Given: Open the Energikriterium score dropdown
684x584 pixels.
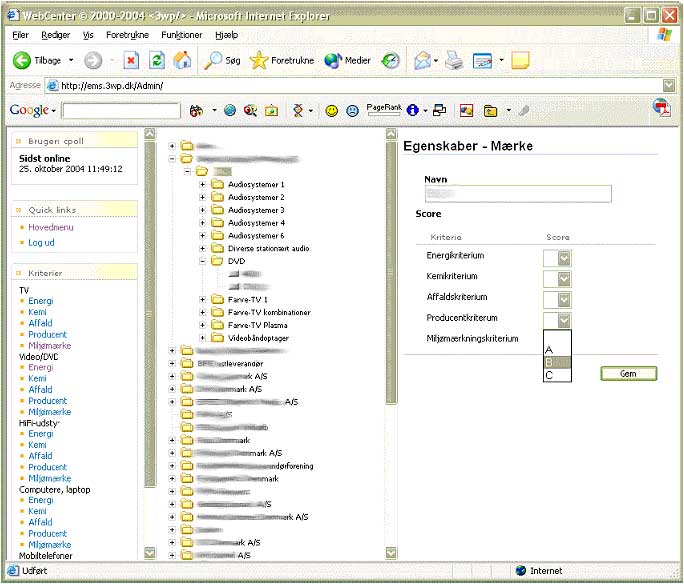Looking at the screenshot, I should (x=564, y=258).
